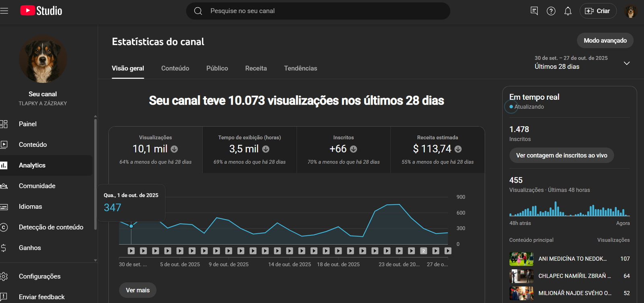Click the YouTube Studio logo
644x303 pixels.
pyautogui.click(x=41, y=11)
